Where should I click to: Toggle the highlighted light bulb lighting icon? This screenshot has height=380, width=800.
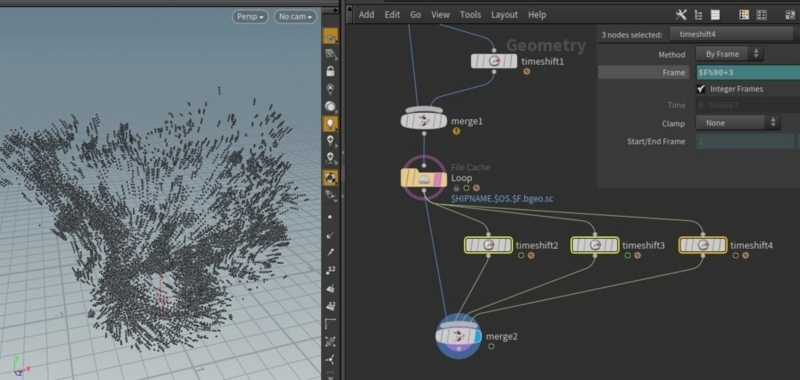click(330, 123)
